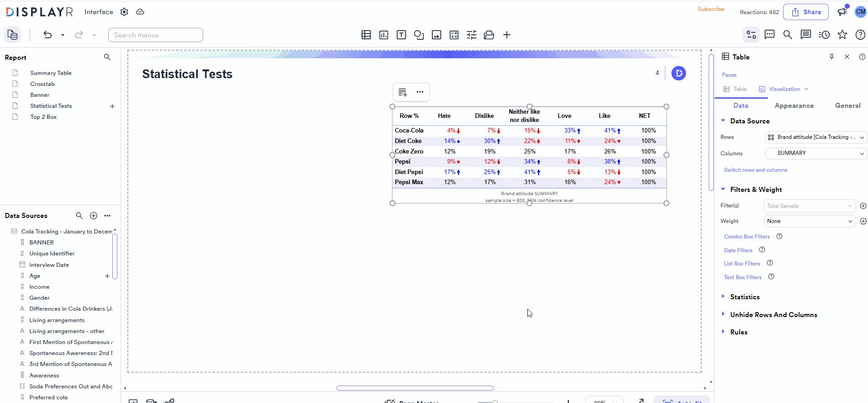Open the Columns SUMMARY dropdown

(x=815, y=153)
